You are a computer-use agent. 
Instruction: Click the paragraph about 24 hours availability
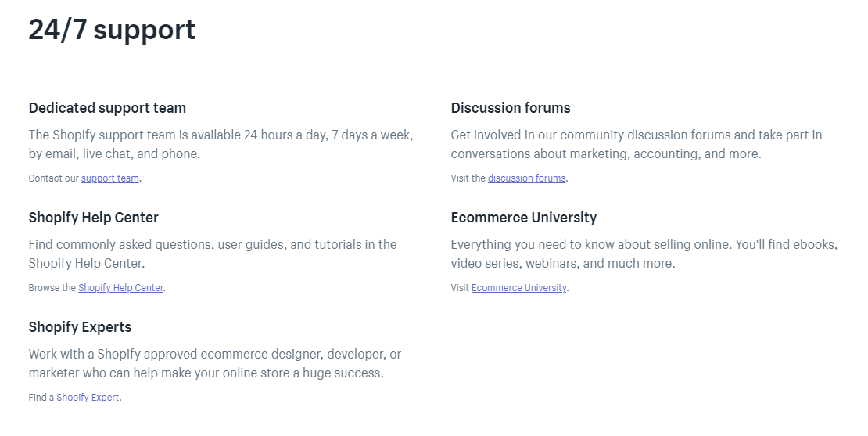[221, 144]
